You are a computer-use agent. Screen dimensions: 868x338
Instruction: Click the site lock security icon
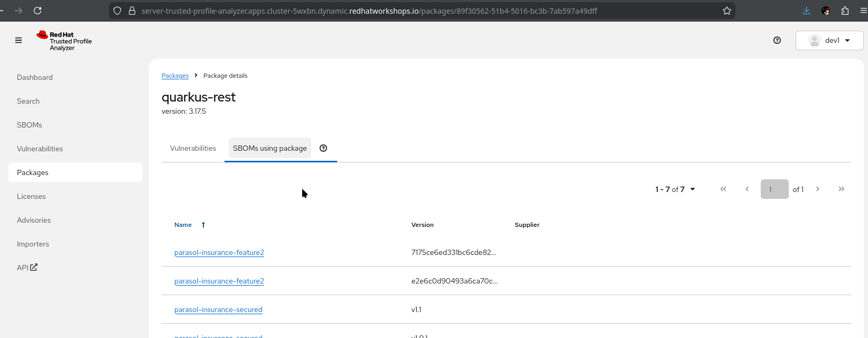coord(132,11)
